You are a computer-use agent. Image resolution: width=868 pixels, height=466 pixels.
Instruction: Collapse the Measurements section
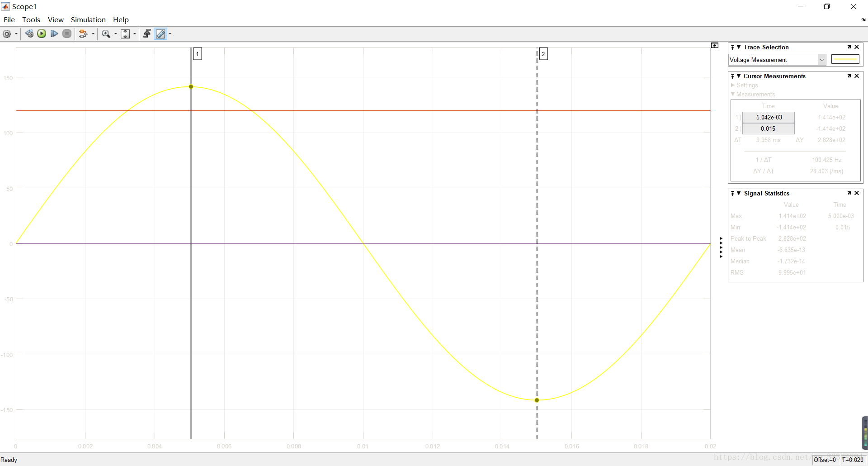point(733,94)
